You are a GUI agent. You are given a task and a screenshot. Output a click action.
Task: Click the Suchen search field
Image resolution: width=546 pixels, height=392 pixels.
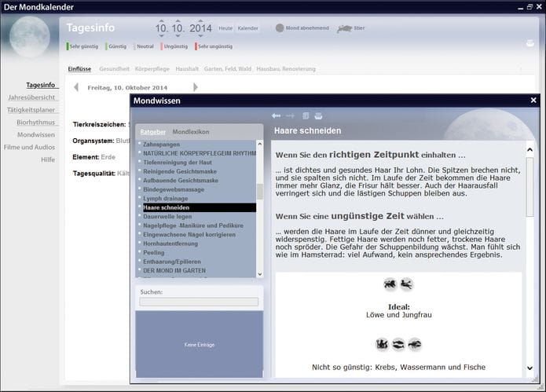click(x=199, y=302)
